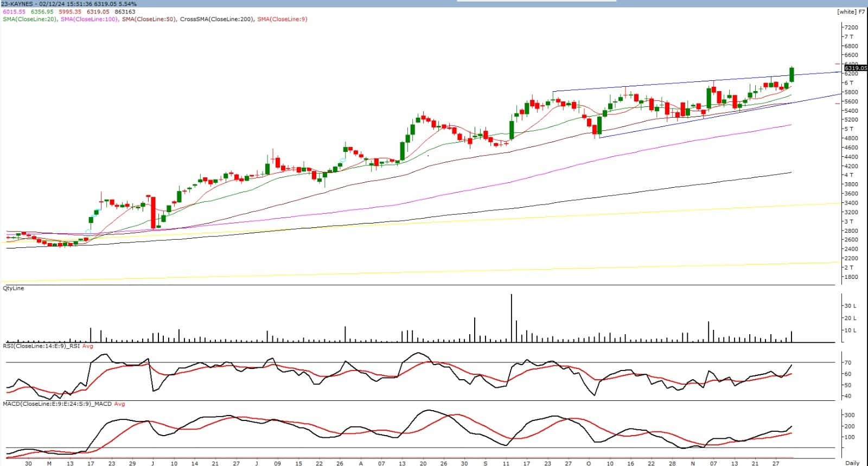Select the QtyLine volume panel label

point(14,289)
